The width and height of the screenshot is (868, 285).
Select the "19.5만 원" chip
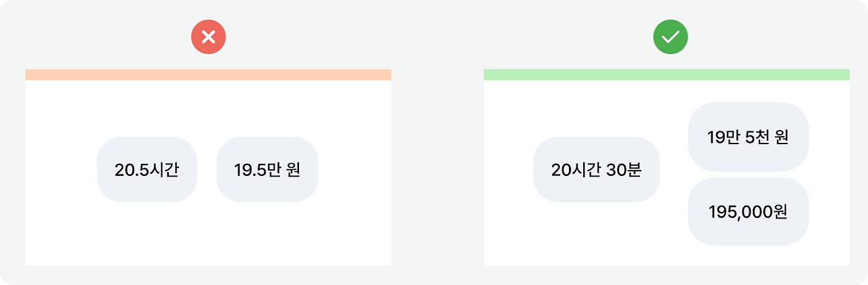[267, 169]
